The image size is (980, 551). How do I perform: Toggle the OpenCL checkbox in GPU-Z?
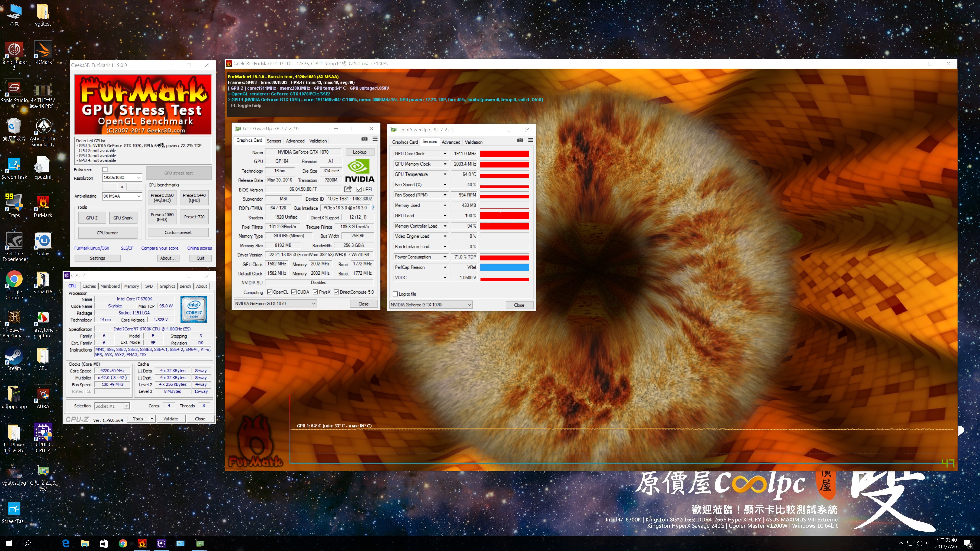(x=270, y=292)
